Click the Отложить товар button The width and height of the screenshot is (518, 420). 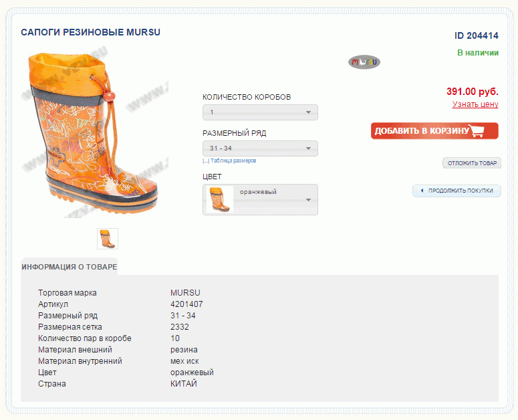click(472, 163)
